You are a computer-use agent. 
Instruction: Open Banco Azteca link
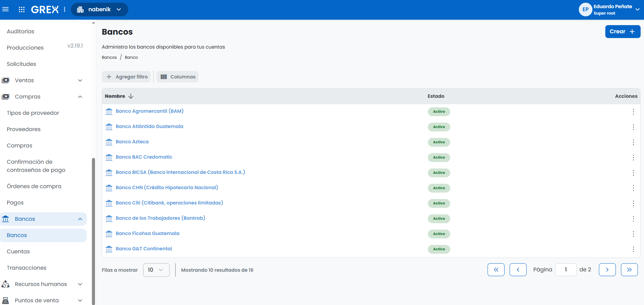coord(132,142)
